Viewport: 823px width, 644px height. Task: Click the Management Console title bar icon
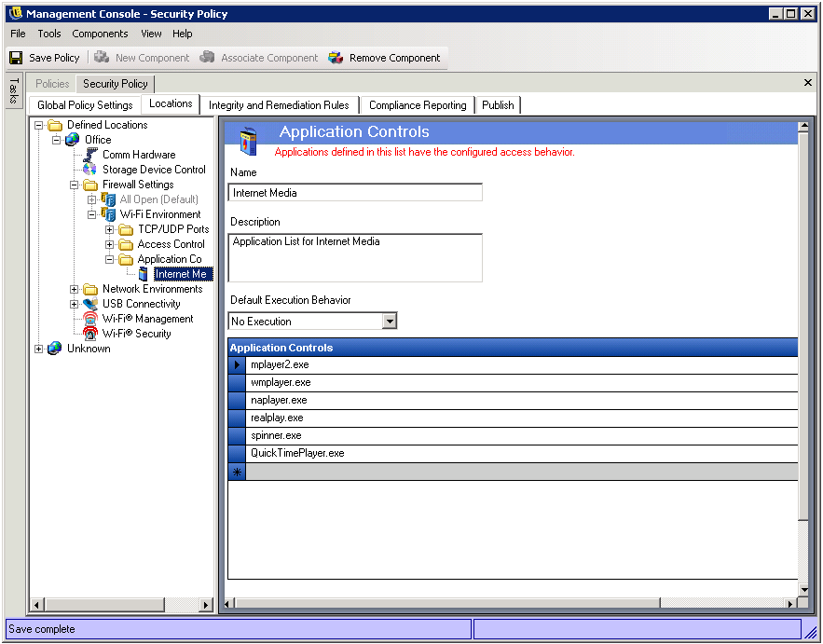[x=16, y=13]
